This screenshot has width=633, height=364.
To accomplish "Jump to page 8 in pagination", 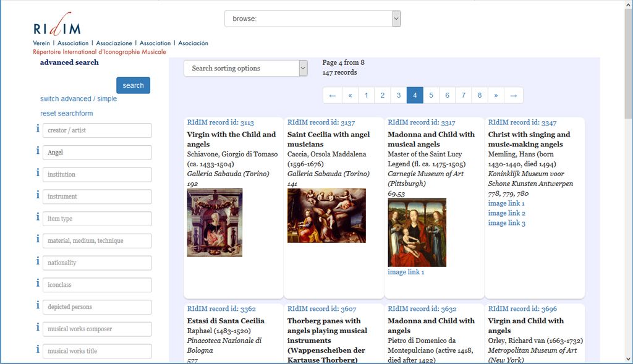I will [x=480, y=95].
